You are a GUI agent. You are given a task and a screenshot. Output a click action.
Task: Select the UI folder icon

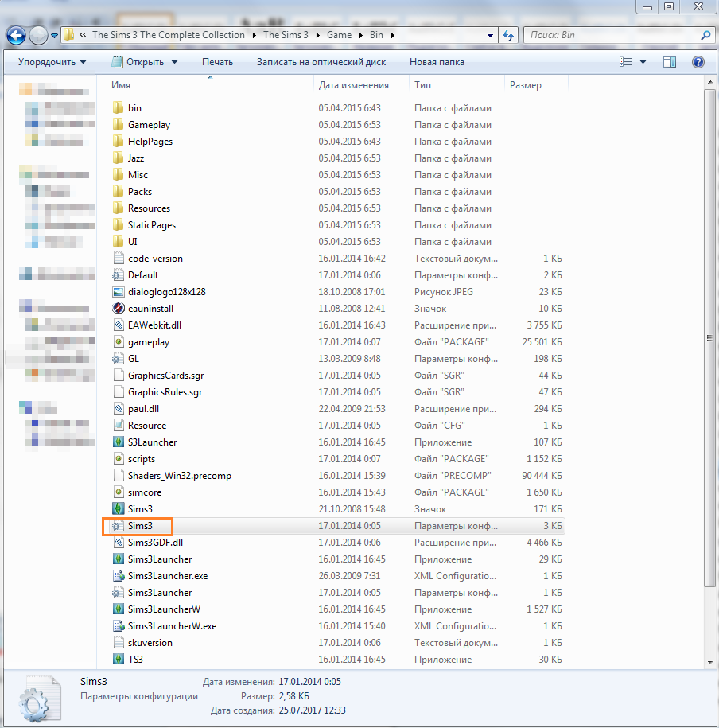tap(119, 242)
